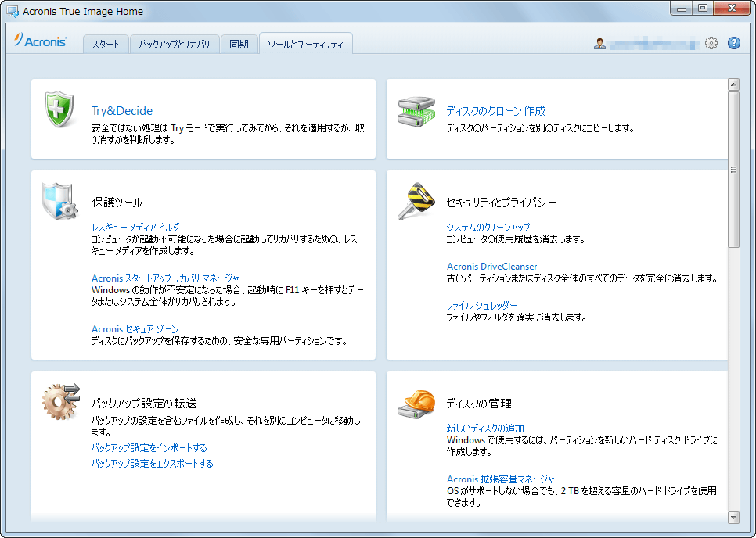This screenshot has height=538, width=756.
Task: Click the 保護ツール heading
Action: tap(117, 203)
